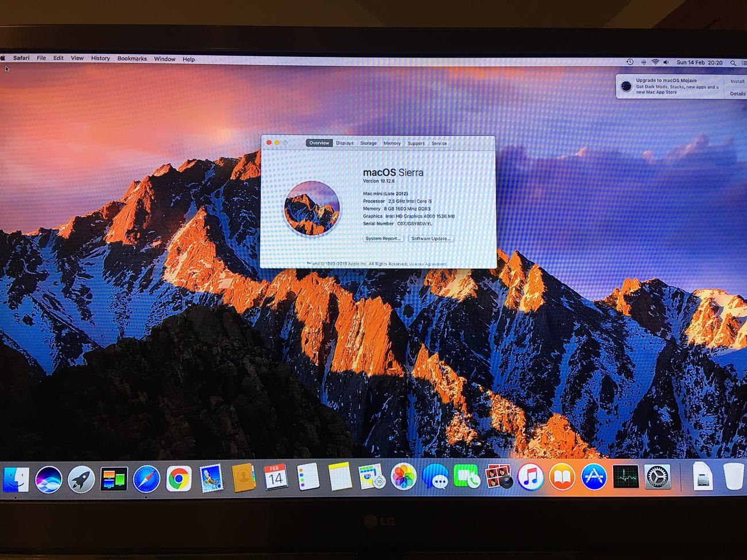
Task: Open the File menu
Action: 41,58
